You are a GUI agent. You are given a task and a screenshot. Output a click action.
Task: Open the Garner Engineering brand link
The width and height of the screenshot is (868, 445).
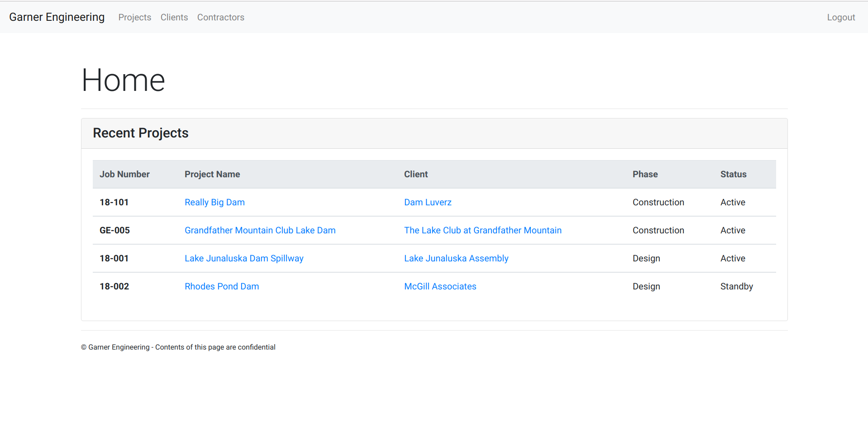point(57,17)
